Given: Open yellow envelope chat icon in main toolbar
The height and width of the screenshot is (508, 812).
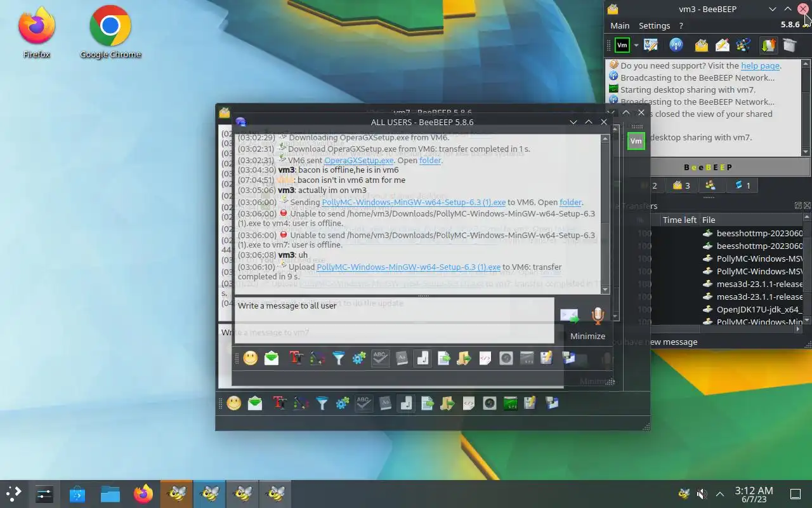Looking at the screenshot, I should tap(701, 45).
